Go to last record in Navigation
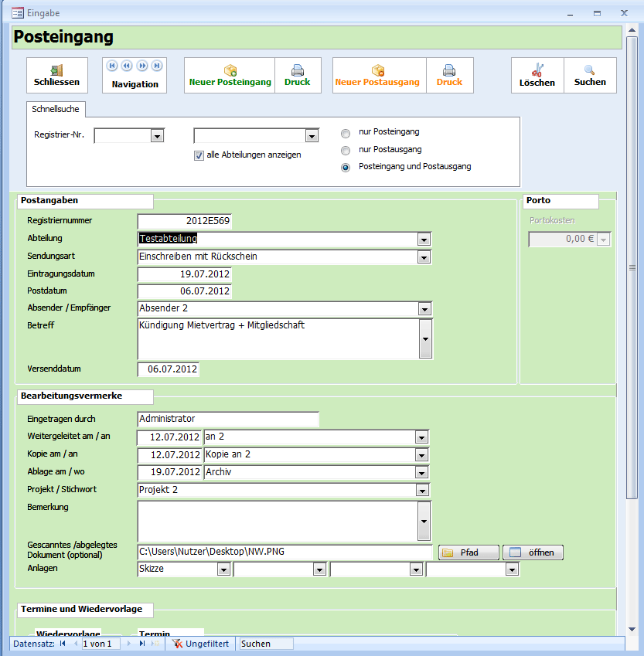644x656 pixels. coord(157,66)
